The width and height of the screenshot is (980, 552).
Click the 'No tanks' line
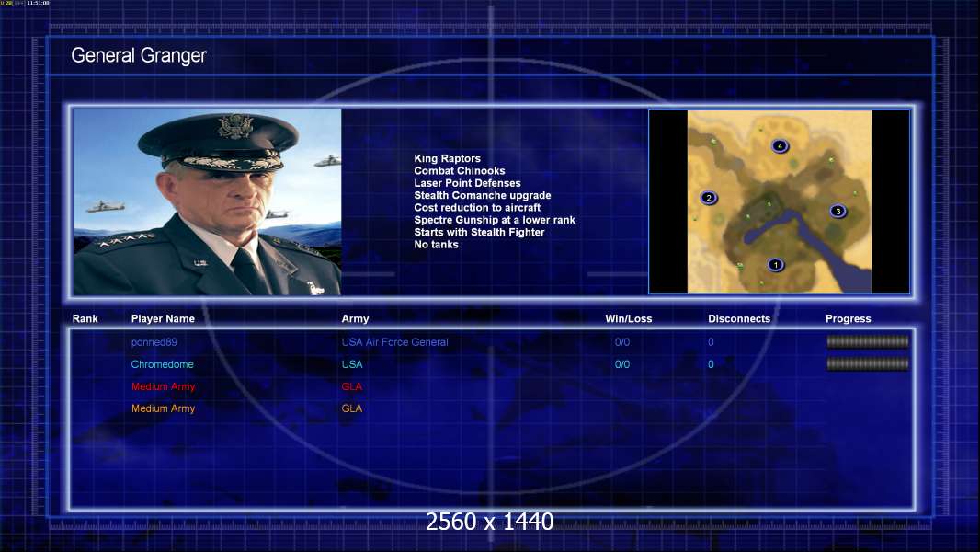coord(437,245)
